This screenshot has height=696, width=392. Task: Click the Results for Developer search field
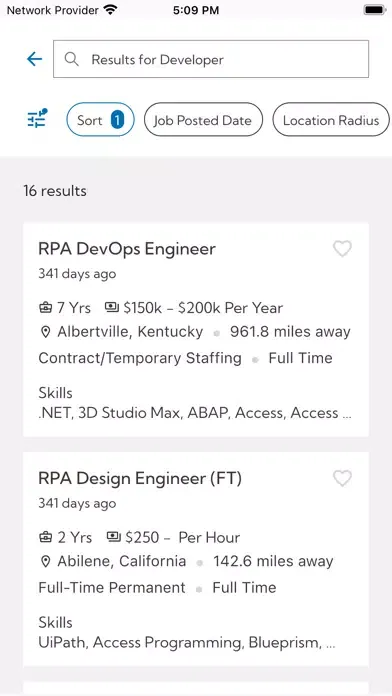(211, 59)
